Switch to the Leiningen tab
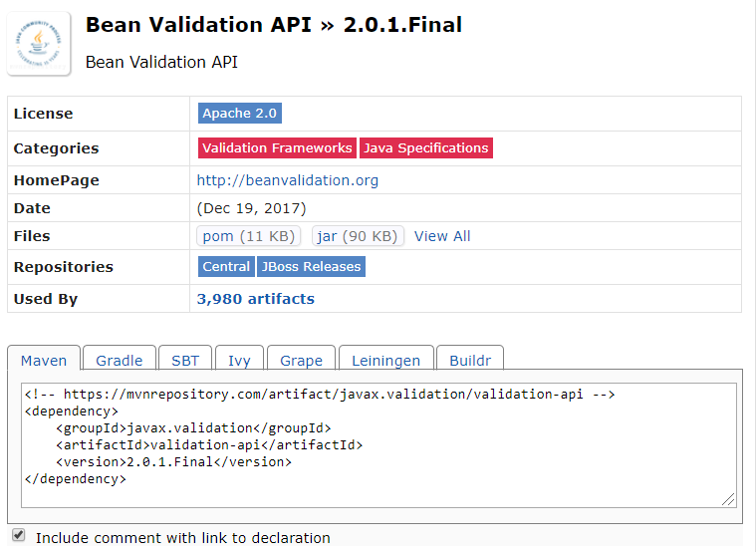Viewport: 756px width, 552px height. [386, 360]
